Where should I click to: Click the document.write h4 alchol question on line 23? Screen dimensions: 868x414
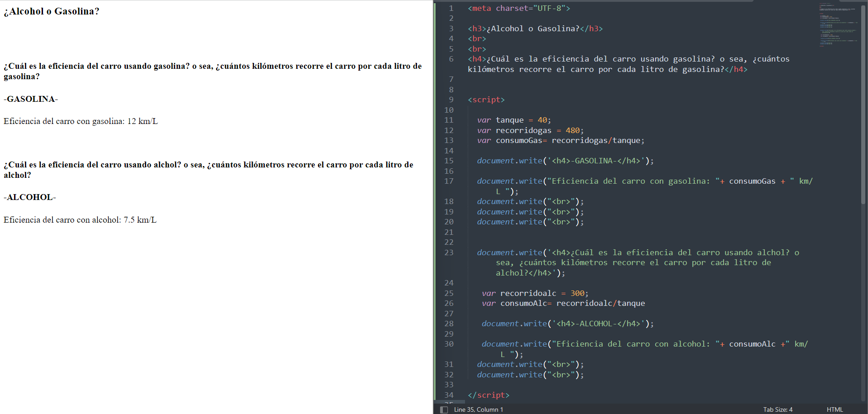click(638, 262)
